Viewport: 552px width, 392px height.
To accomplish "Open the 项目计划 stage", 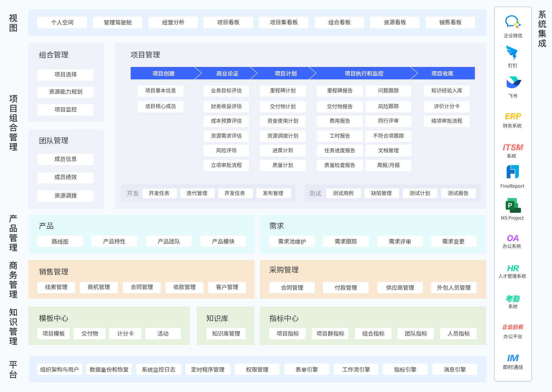I will tap(286, 73).
